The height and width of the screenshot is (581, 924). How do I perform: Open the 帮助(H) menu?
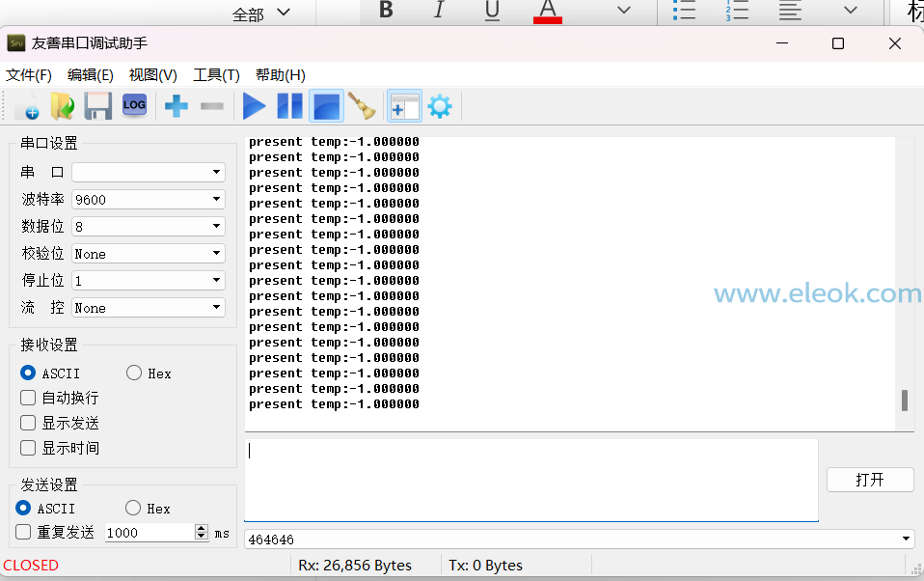point(281,75)
